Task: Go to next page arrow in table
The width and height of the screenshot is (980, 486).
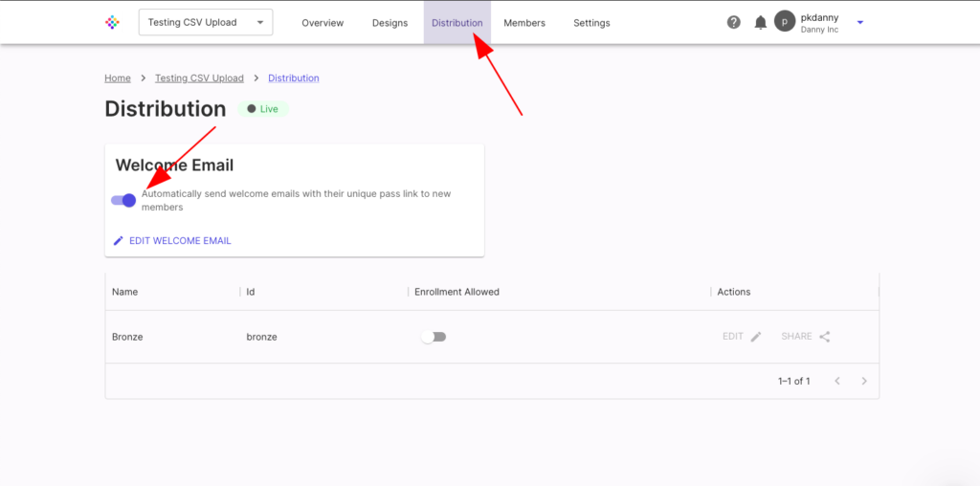Action: [864, 381]
